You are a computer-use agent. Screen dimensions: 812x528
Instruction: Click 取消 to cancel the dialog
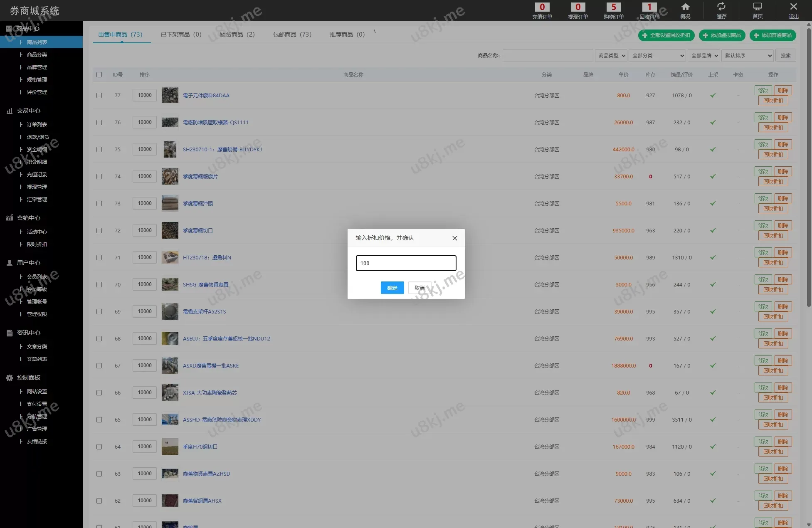(x=420, y=288)
